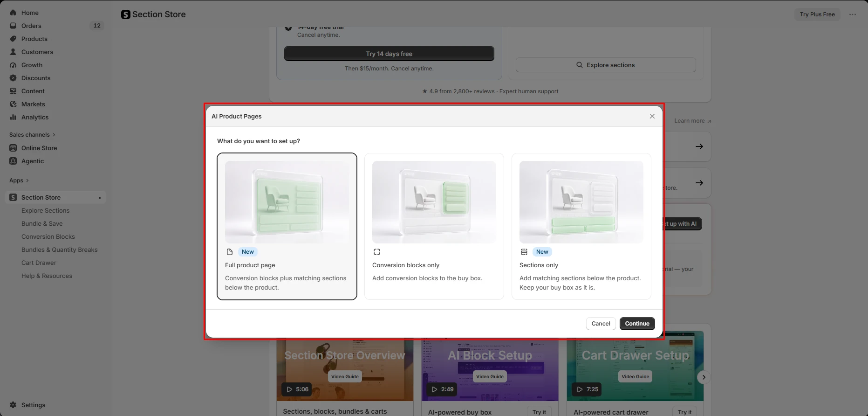This screenshot has width=868, height=416.
Task: Open Bundle & Save in sidebar
Action: 42,223
